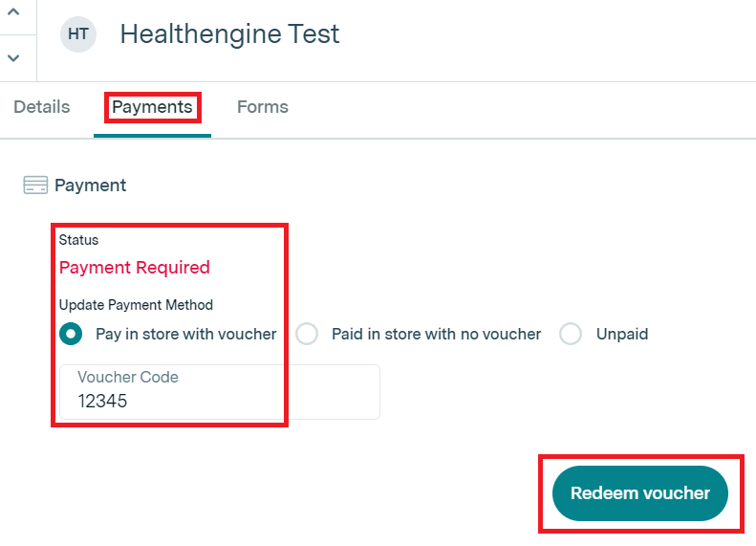
Task: Click the down chevron arrow
Action: 13,57
